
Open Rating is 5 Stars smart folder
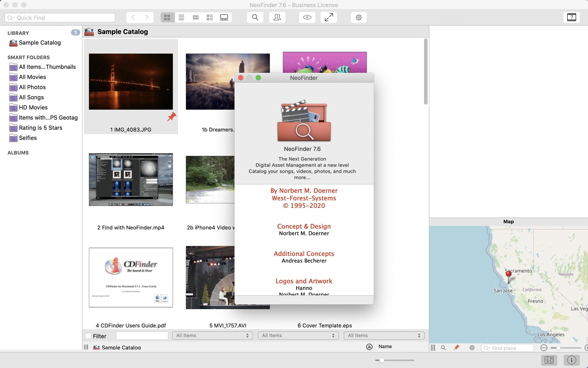[x=41, y=128]
